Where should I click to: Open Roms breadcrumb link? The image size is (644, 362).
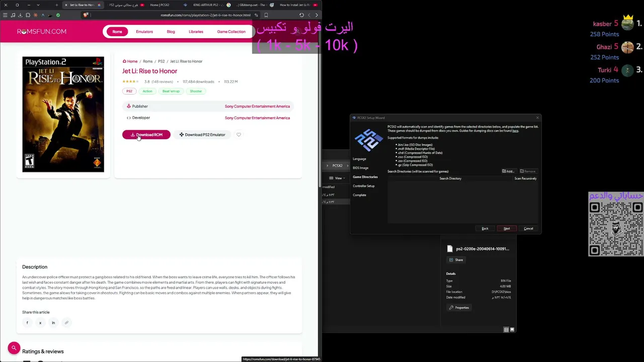(147, 61)
